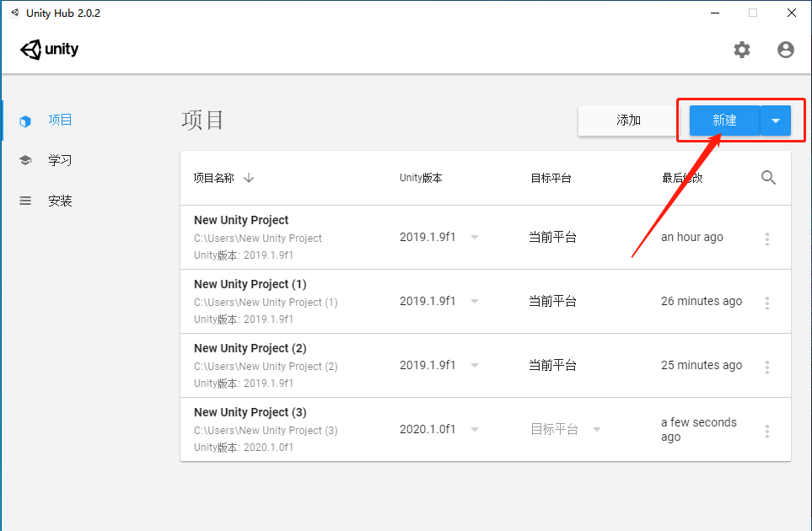The height and width of the screenshot is (531, 812).
Task: Click 当前平台 in New Unity Project (1) row
Action: coord(552,301)
